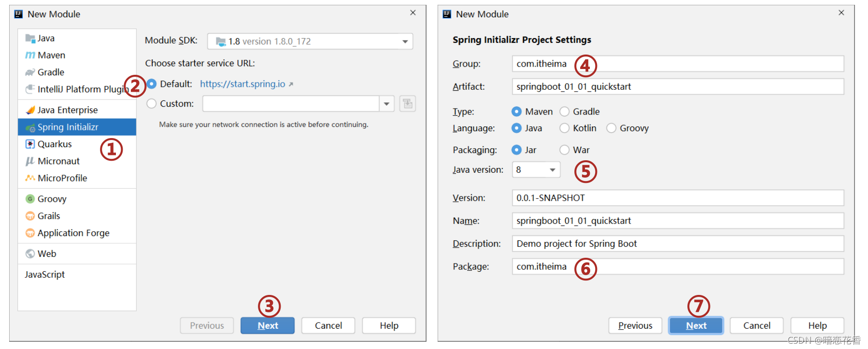Image resolution: width=868 pixels, height=349 pixels.
Task: Select Kotlin as the language
Action: pyautogui.click(x=564, y=128)
